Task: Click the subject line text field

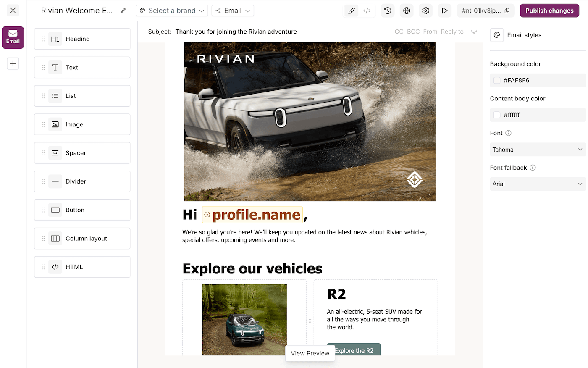Action: click(x=236, y=32)
